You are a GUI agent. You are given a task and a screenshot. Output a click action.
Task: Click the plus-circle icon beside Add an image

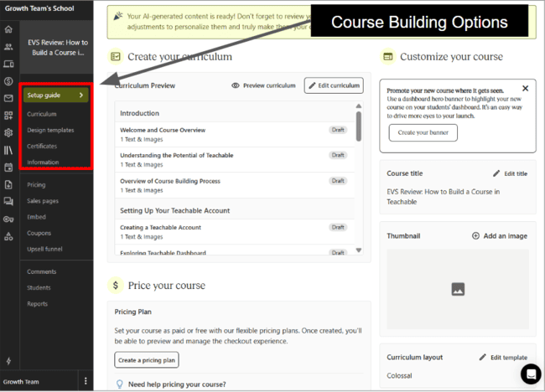(475, 235)
